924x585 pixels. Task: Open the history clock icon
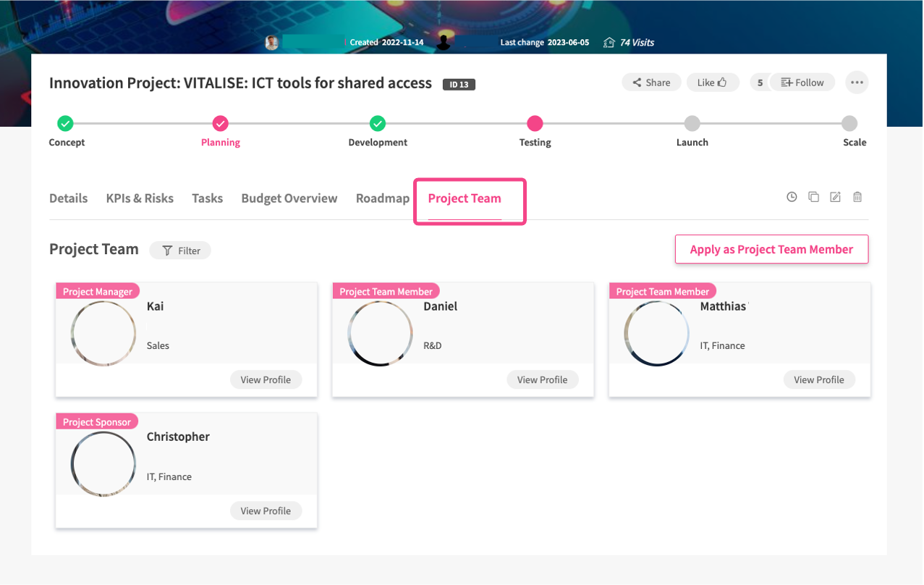[792, 197]
